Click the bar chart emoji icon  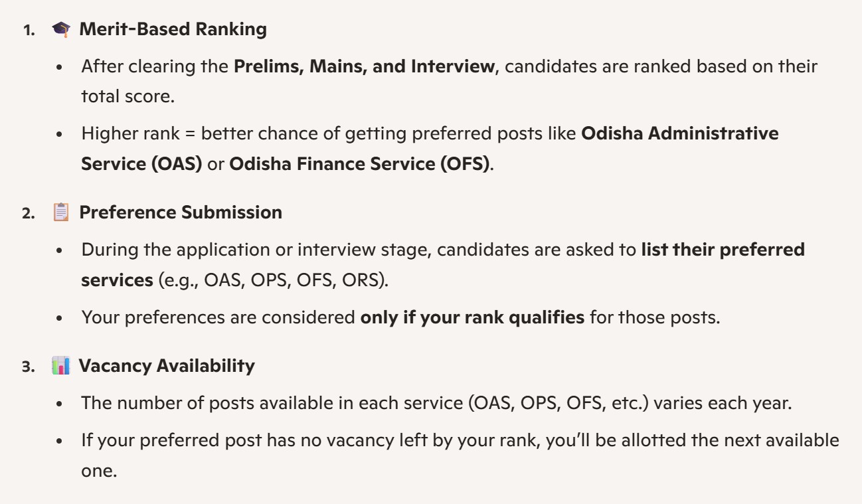point(61,366)
